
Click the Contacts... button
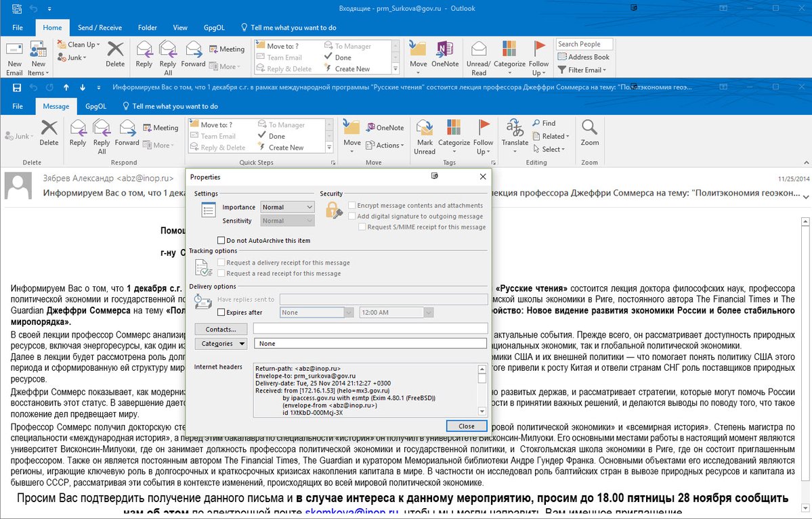point(221,329)
